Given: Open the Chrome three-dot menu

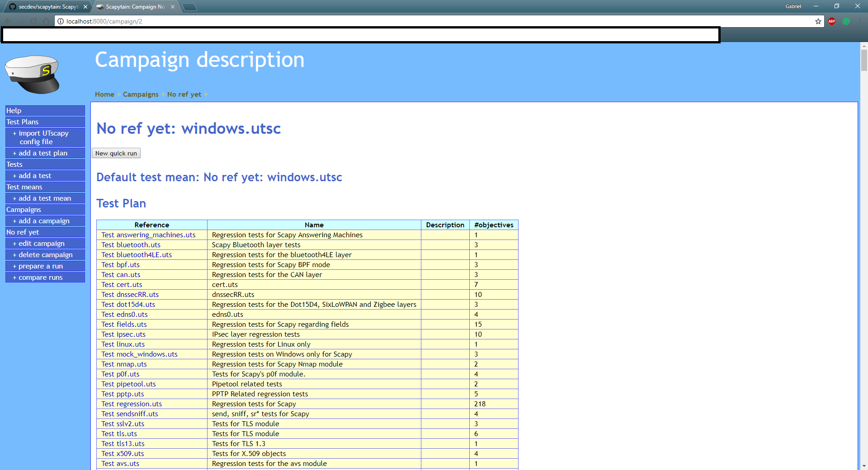Looking at the screenshot, I should pyautogui.click(x=860, y=21).
